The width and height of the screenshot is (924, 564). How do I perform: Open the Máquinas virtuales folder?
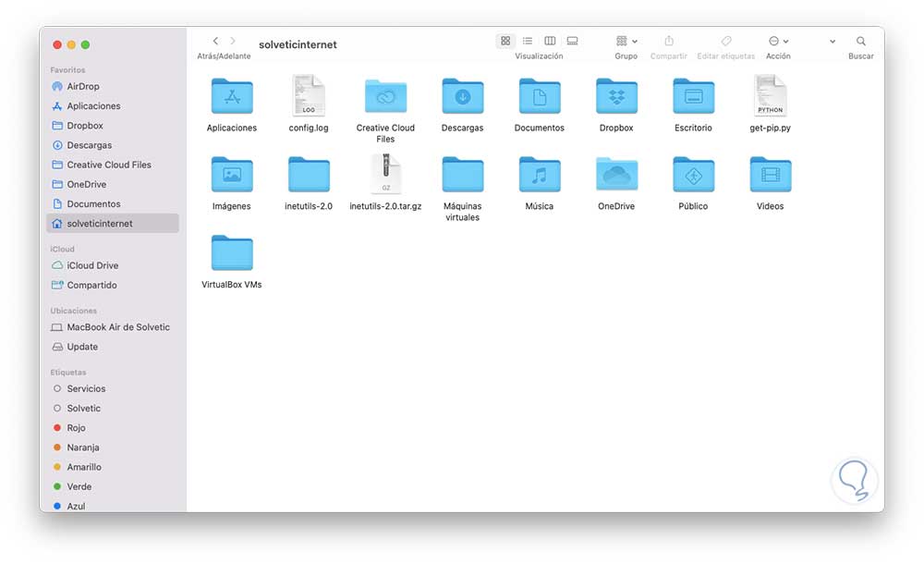(x=463, y=175)
